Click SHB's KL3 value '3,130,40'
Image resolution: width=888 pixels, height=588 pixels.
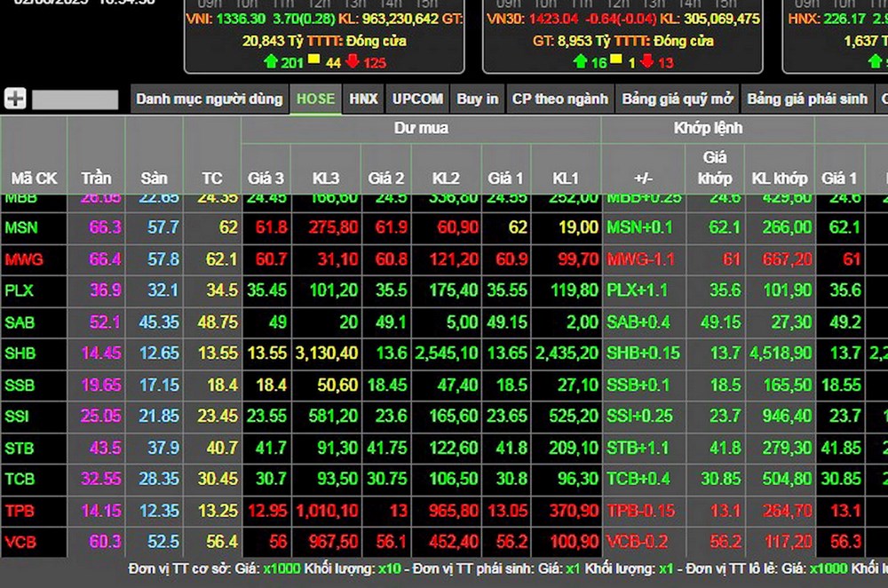coord(327,354)
